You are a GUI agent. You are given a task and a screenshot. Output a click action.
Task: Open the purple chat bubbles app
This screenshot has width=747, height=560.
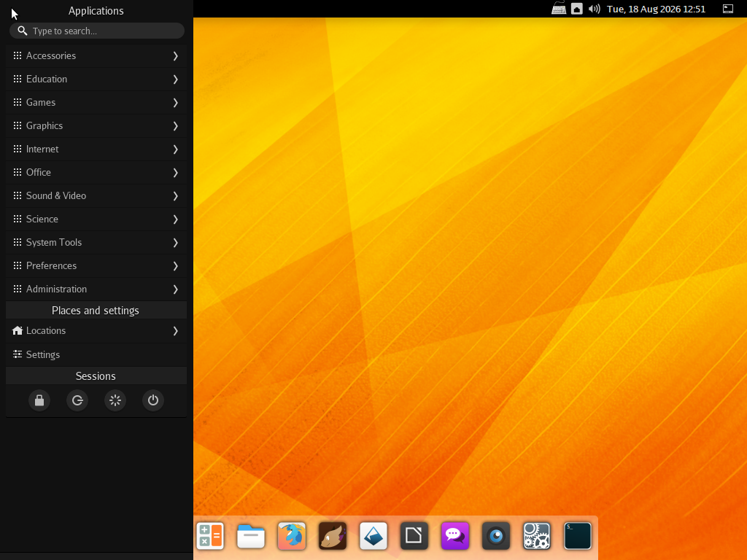pos(455,536)
